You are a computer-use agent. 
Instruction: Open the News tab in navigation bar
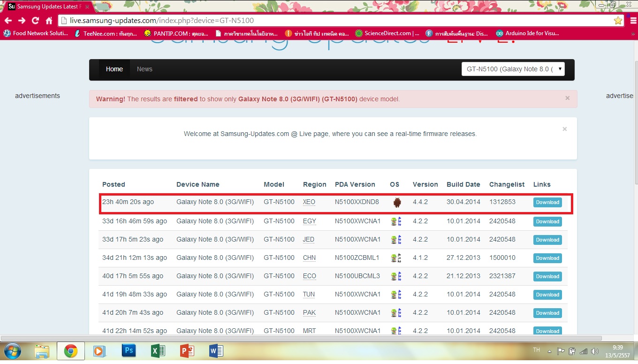tap(144, 69)
